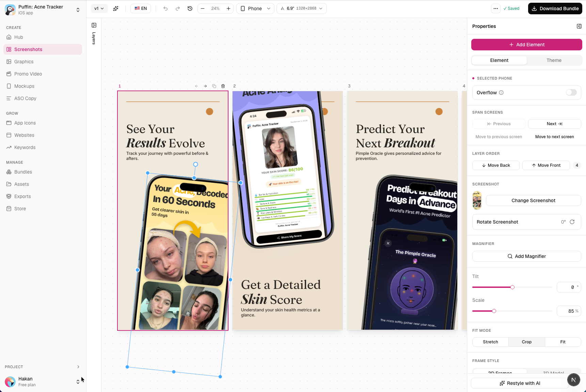The width and height of the screenshot is (586, 392).
Task: Toggle the Layers panel icon
Action: point(94,25)
